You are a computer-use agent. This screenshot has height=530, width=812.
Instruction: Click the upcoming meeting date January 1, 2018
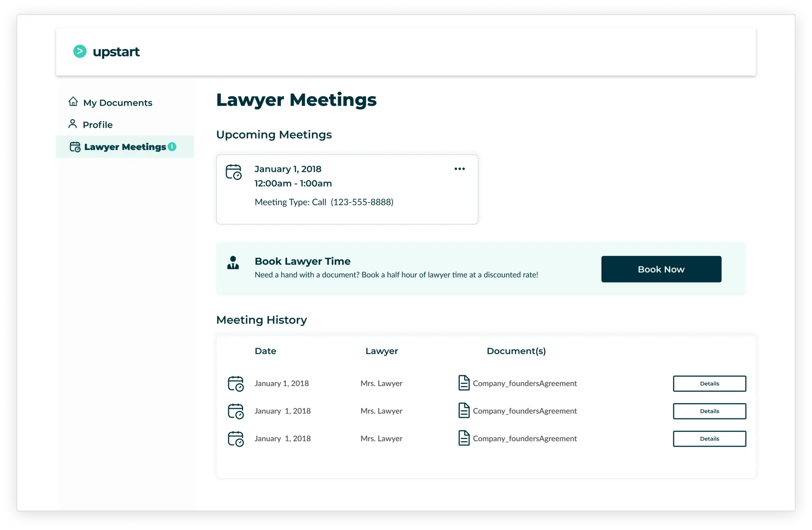[x=288, y=169]
